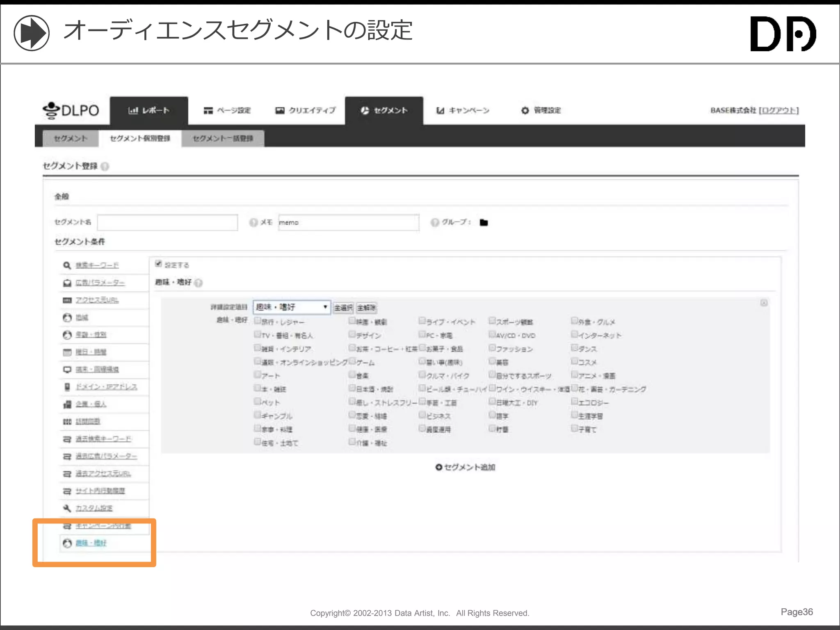Click help icon next to 趣味・嗜好 heading
The width and height of the screenshot is (840, 630).
[x=199, y=283]
